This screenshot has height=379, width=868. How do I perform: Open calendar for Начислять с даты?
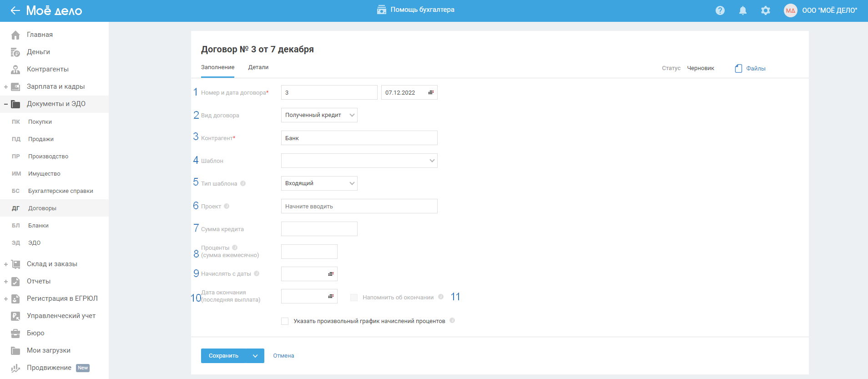coord(331,274)
